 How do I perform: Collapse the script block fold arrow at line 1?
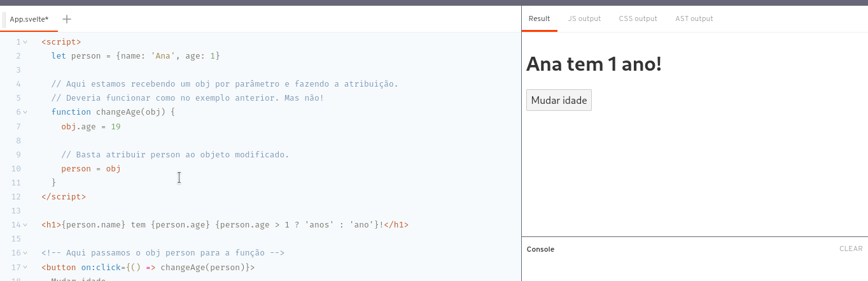pos(25,42)
